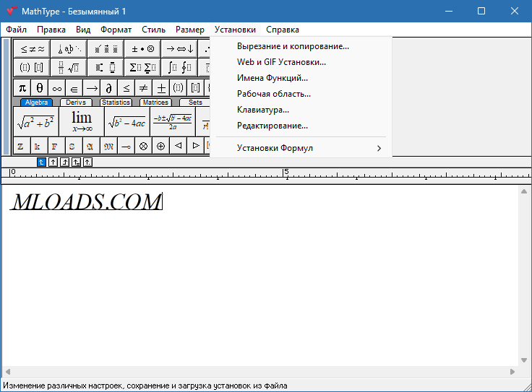
Task: Insert the quadratic formula expression
Action: tap(173, 121)
